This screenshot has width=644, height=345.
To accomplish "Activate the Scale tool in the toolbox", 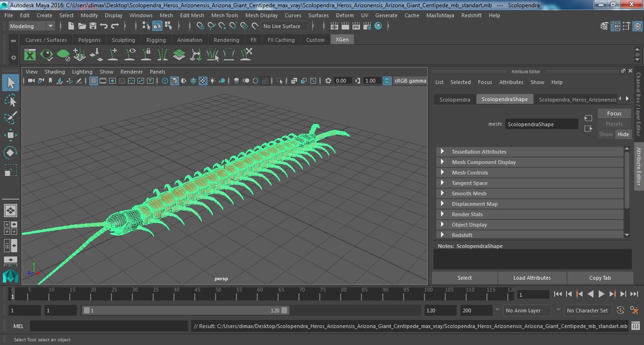I will [10, 170].
